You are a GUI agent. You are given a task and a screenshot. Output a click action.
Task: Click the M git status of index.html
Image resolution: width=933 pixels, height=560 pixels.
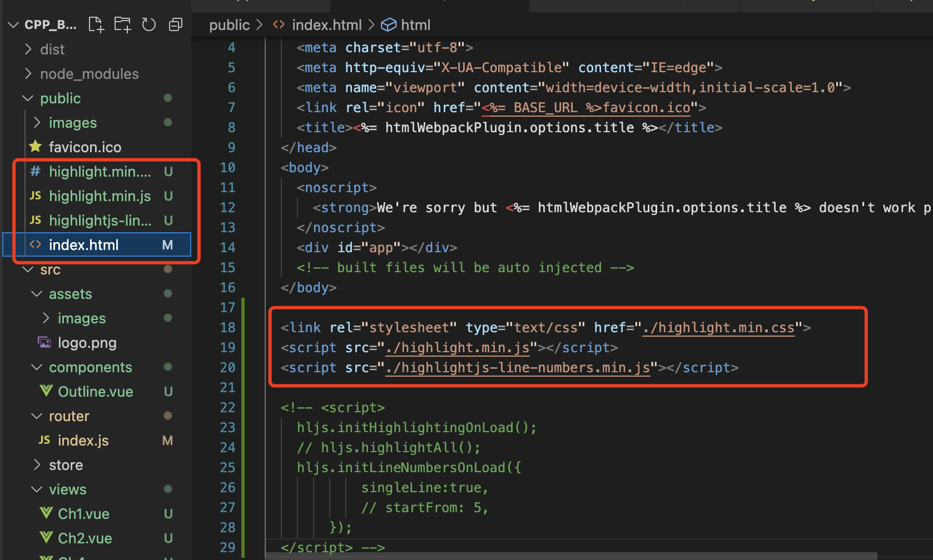[167, 245]
